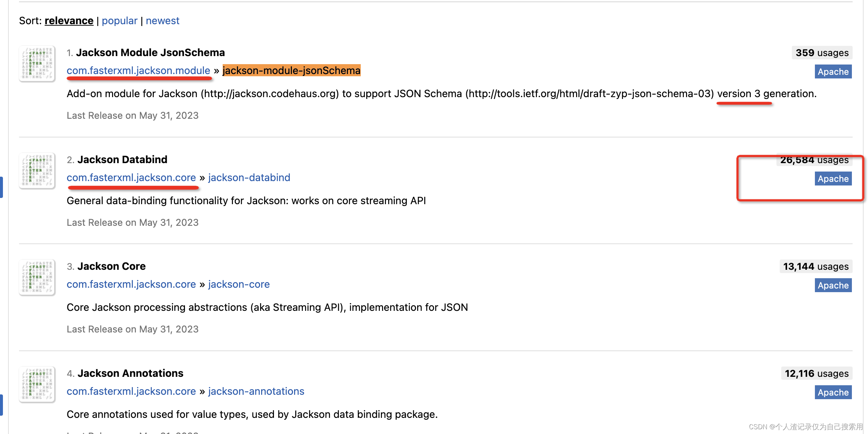View 13,144 usages of Jackson Core

[815, 266]
